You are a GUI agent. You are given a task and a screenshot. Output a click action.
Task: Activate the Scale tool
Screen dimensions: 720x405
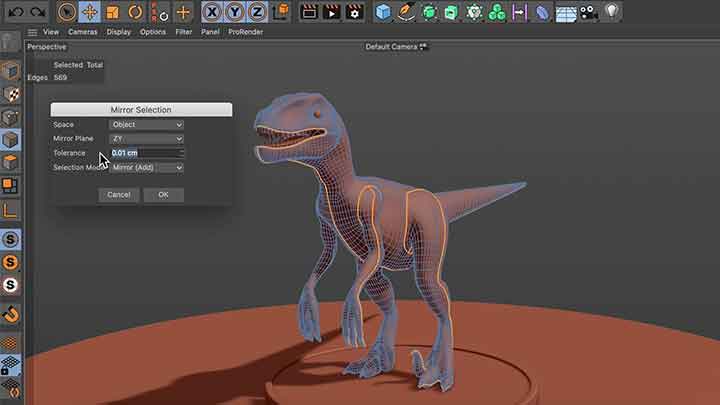tap(112, 12)
